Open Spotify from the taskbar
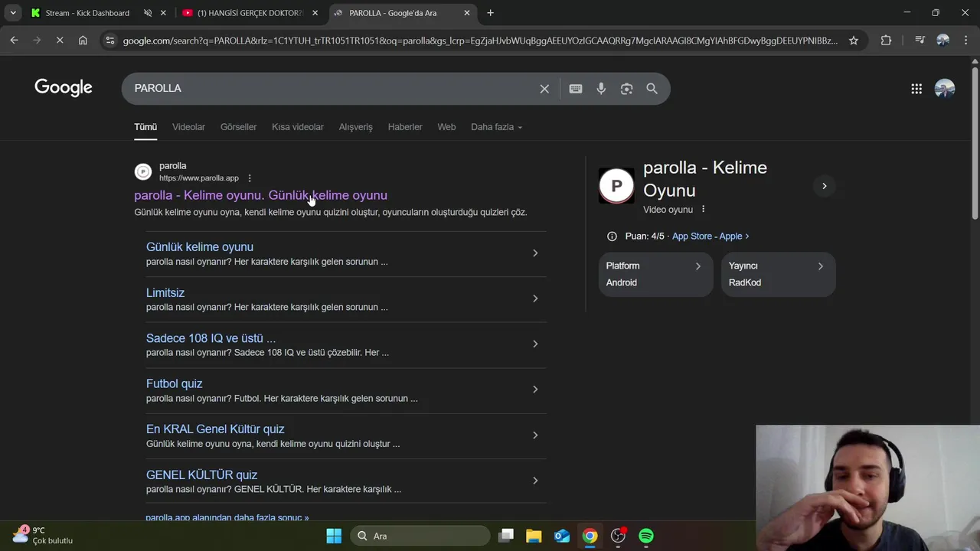The width and height of the screenshot is (980, 551). pyautogui.click(x=646, y=536)
